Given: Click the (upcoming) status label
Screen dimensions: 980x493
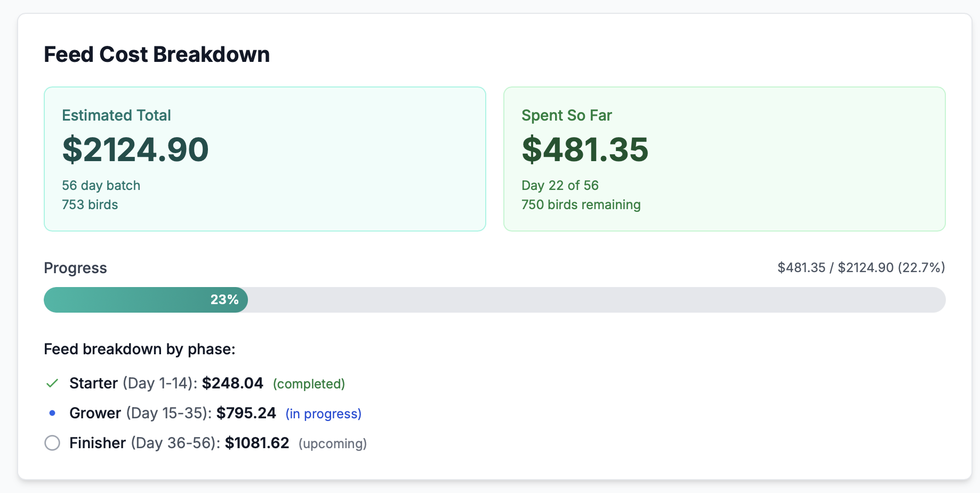Looking at the screenshot, I should click(333, 444).
